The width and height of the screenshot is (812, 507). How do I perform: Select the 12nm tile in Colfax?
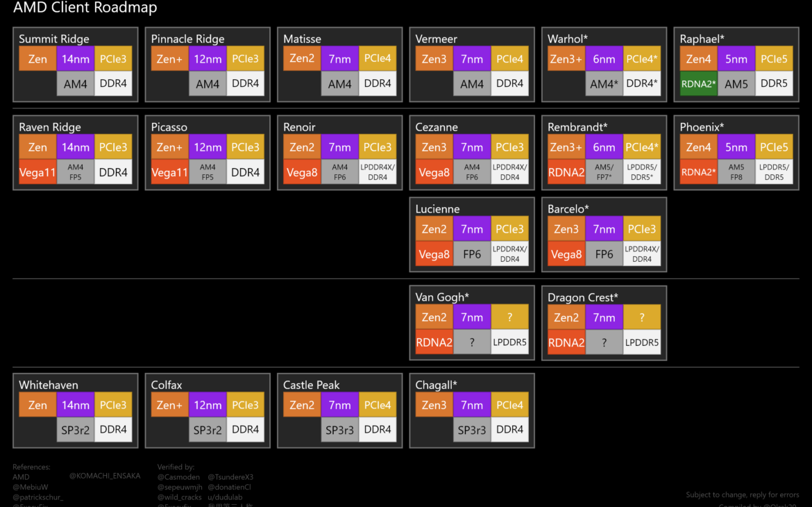coord(208,405)
